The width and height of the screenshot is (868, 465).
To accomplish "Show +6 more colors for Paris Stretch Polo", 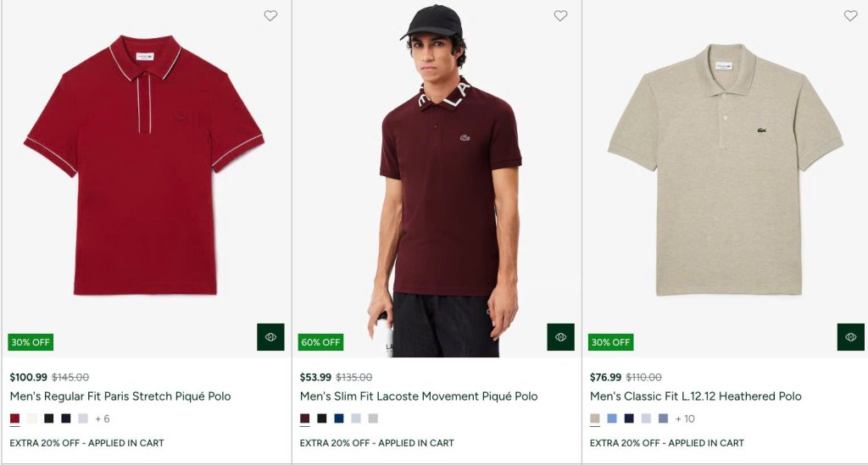I will click(x=103, y=418).
